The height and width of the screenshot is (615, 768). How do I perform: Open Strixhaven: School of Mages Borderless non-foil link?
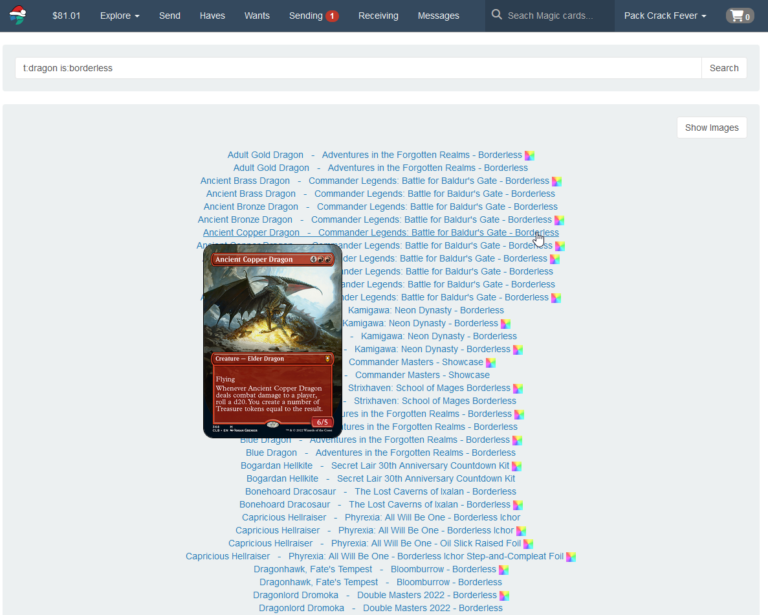point(435,401)
